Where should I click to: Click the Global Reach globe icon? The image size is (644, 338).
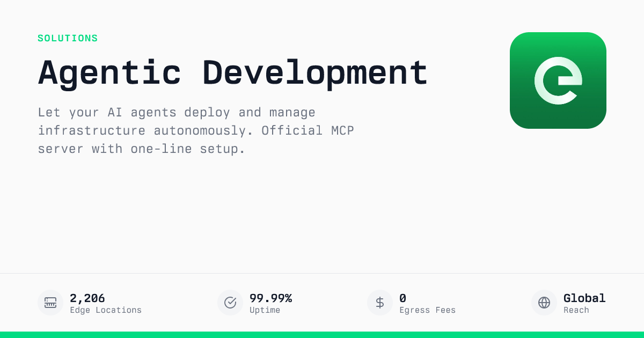tap(544, 303)
